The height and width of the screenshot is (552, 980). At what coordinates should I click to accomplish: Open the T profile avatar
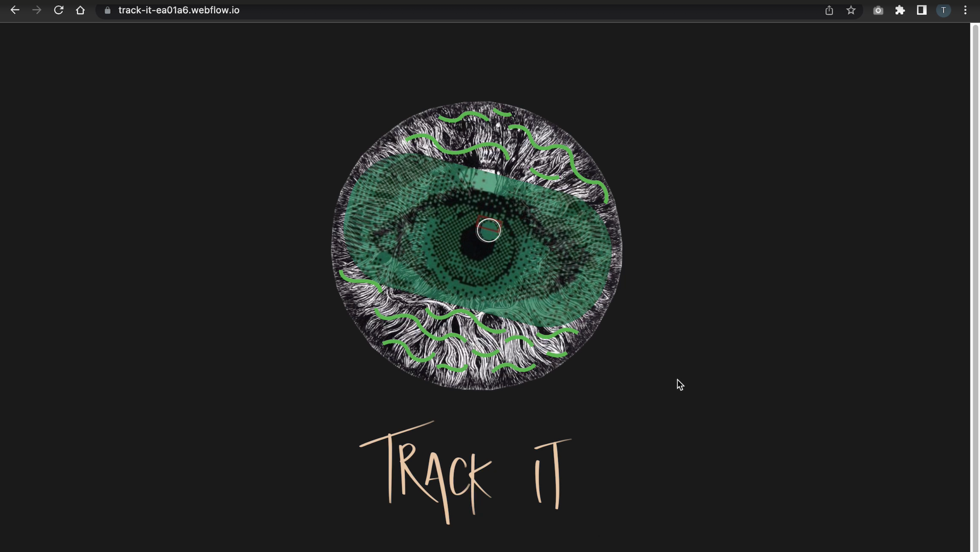pyautogui.click(x=943, y=10)
